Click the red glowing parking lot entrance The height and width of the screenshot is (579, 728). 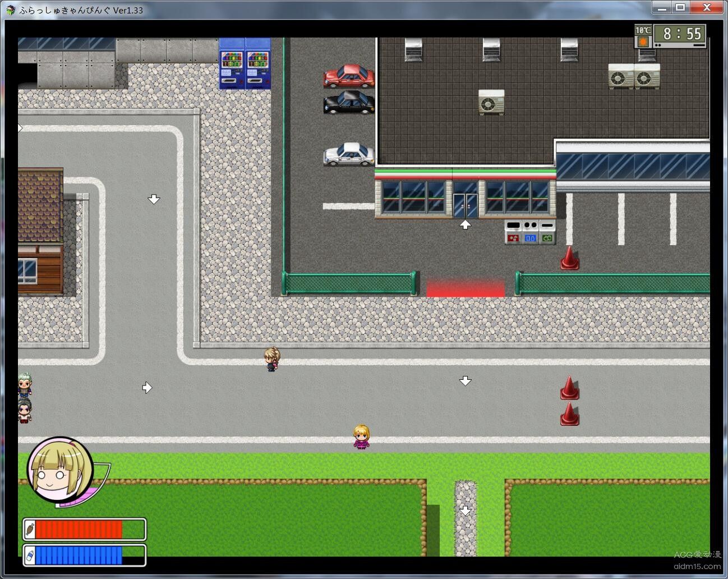pyautogui.click(x=465, y=288)
